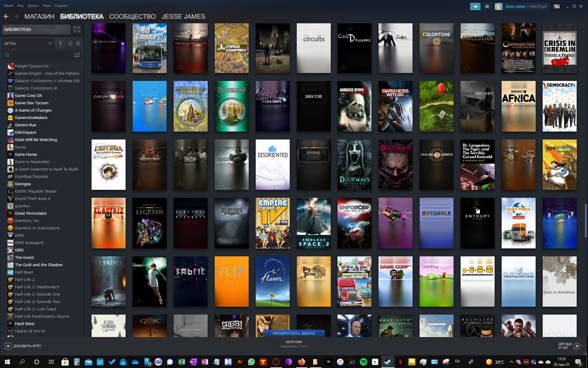588x368 pixels.
Task: Click the Add Game plus icon
Action: pos(8,346)
